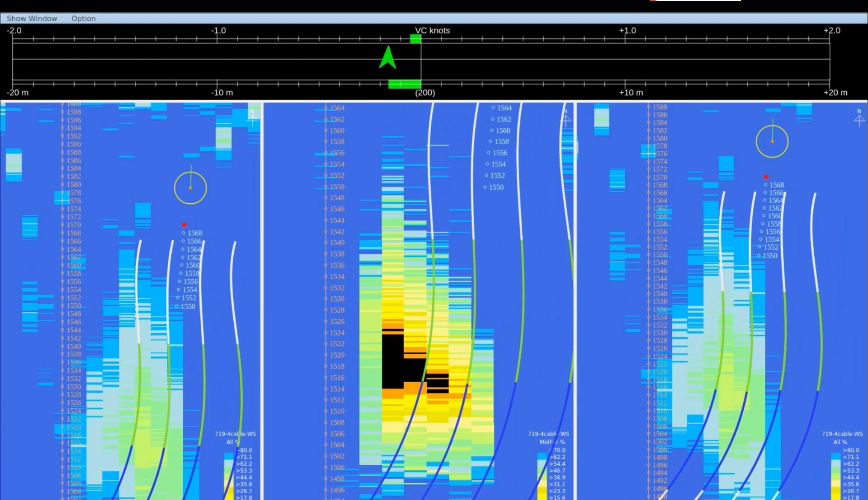Click the north compass icon in left panel
Image resolution: width=868 pixels, height=500 pixels.
click(x=252, y=118)
